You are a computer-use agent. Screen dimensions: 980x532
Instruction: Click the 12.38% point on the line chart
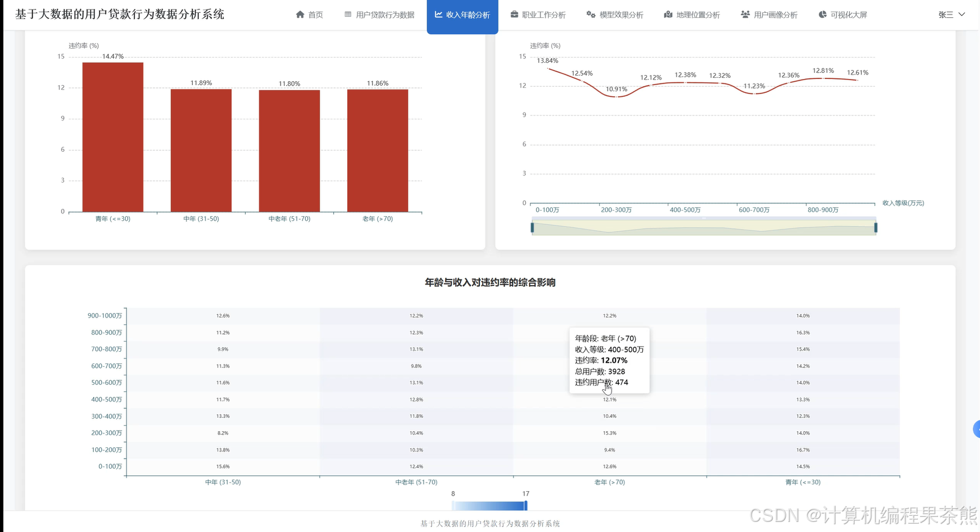pyautogui.click(x=685, y=82)
